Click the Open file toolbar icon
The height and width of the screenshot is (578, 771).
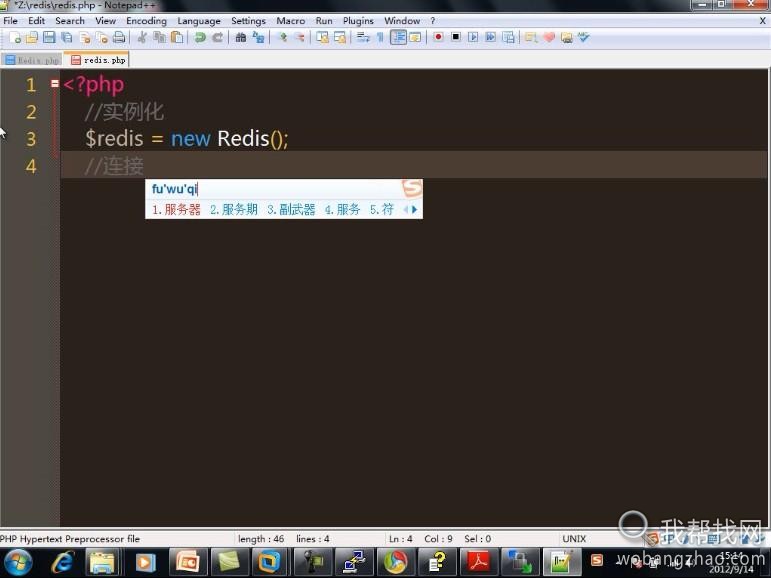pos(32,37)
